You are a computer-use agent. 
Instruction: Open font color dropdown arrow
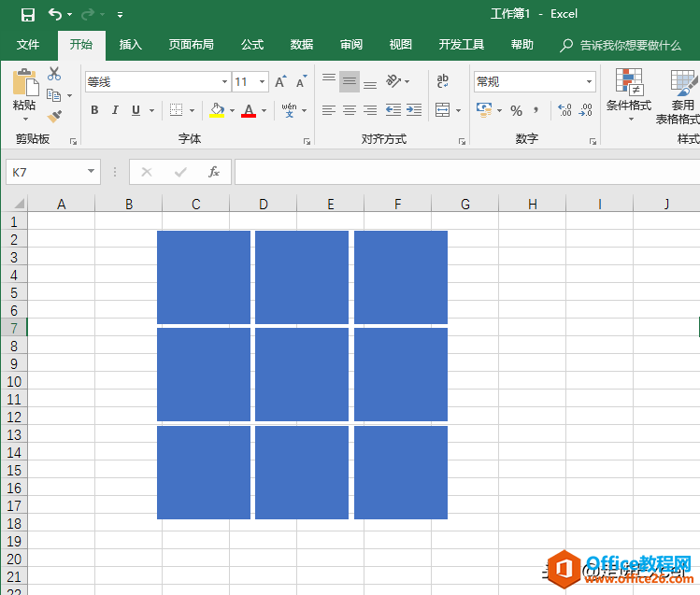click(264, 110)
